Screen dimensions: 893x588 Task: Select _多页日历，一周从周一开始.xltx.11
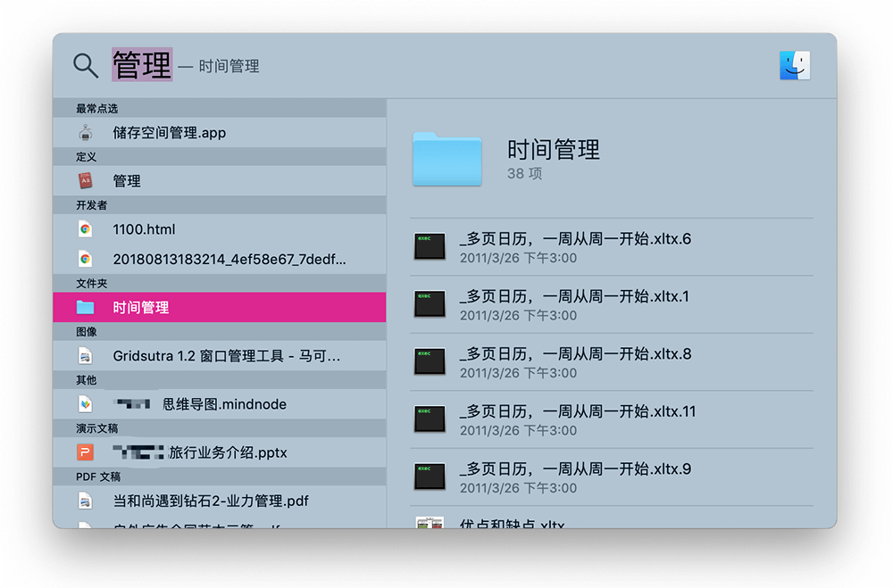(x=612, y=419)
